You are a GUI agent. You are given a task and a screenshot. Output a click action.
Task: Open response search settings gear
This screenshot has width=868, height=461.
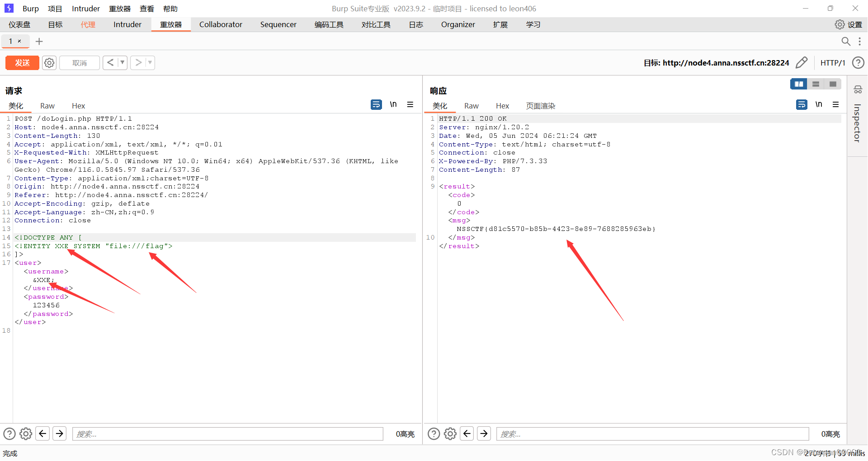click(450, 434)
